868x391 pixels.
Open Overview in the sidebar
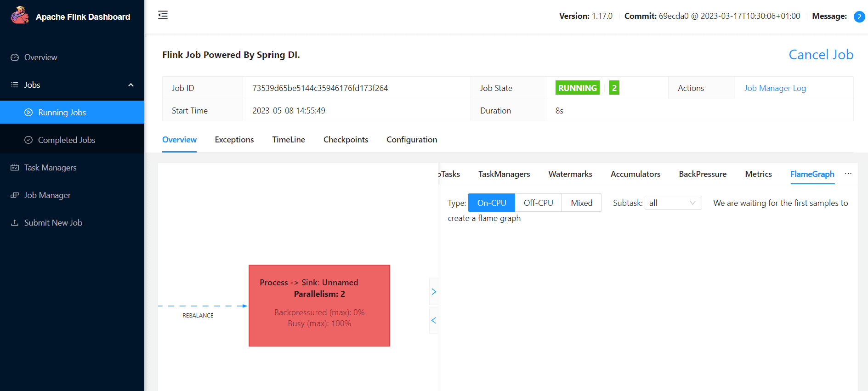coord(72,57)
